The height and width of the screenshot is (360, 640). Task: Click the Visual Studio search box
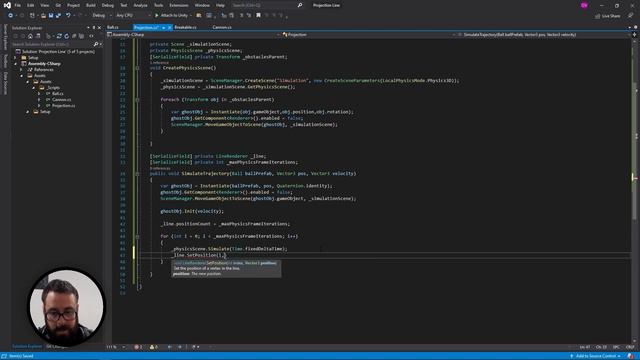point(267,5)
